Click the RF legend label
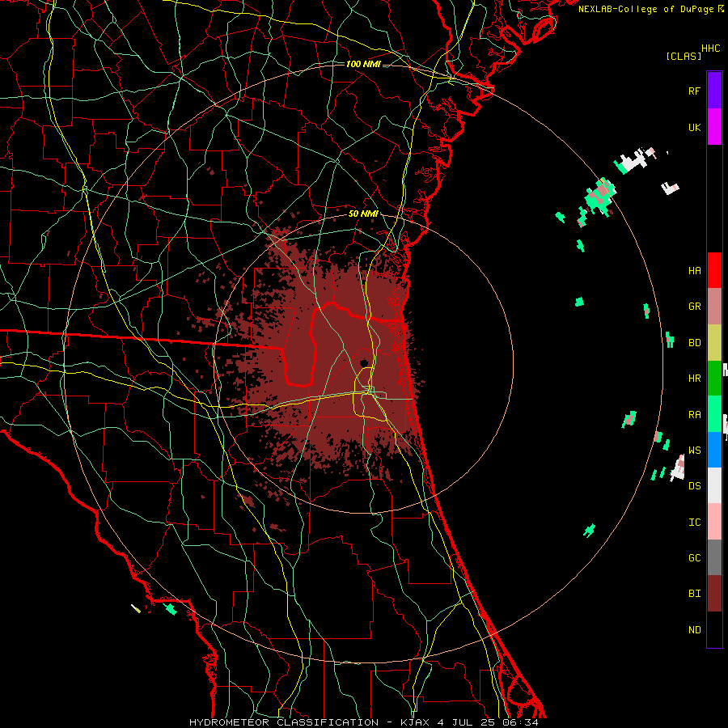Image resolution: width=728 pixels, height=728 pixels. pos(694,91)
